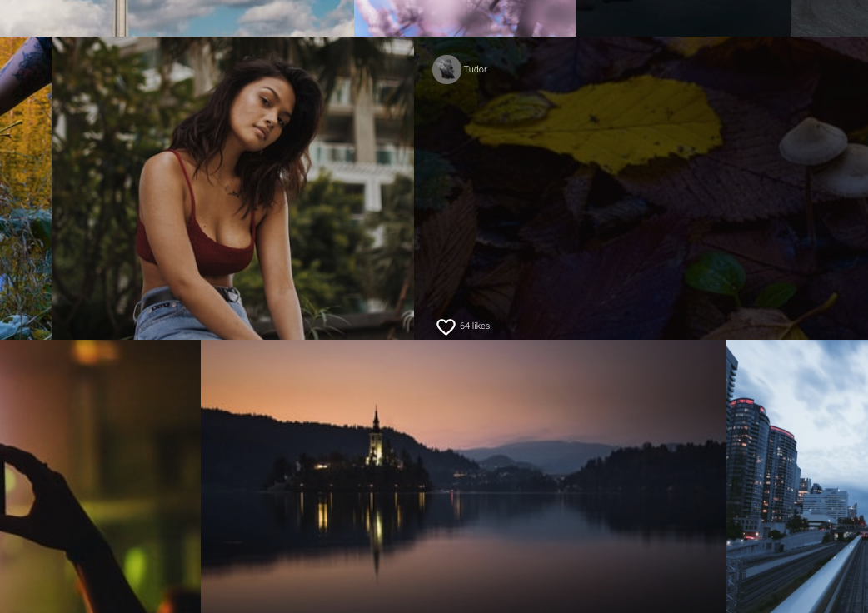The image size is (868, 613).
Task: Open the dark photo right of the blossoms
Action: [x=683, y=17]
